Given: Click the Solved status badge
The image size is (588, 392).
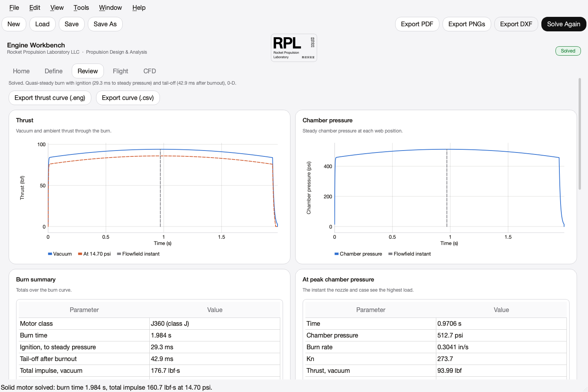Looking at the screenshot, I should pyautogui.click(x=568, y=51).
